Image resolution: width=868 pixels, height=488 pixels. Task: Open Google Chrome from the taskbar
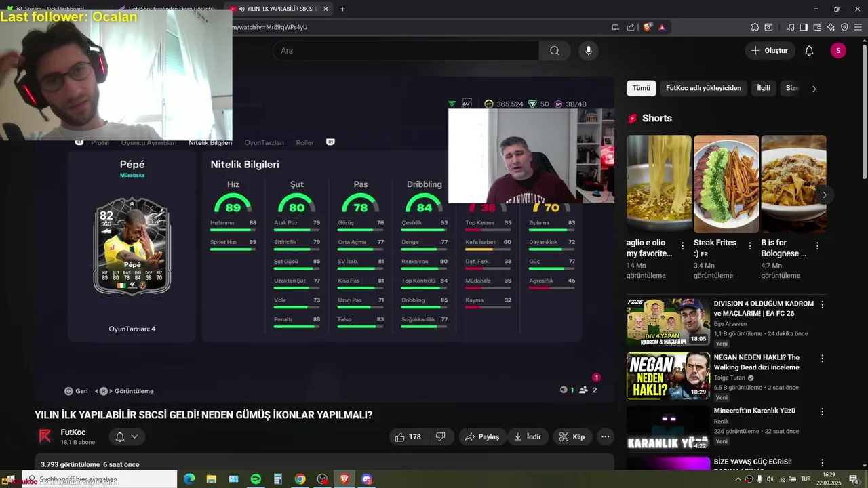(300, 479)
